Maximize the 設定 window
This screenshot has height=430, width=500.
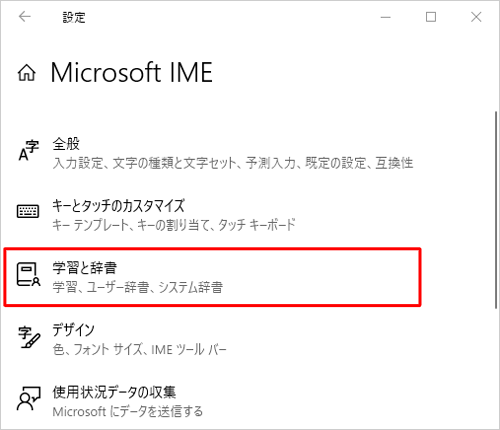pyautogui.click(x=431, y=17)
